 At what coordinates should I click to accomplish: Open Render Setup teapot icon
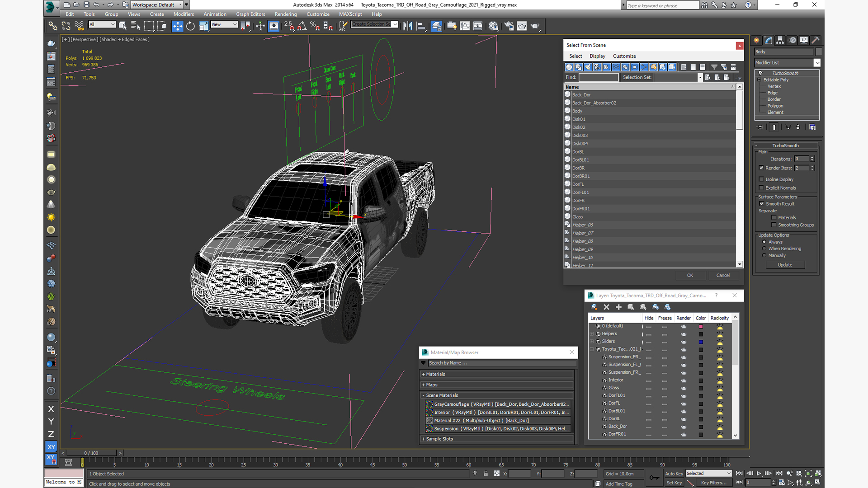coord(509,26)
